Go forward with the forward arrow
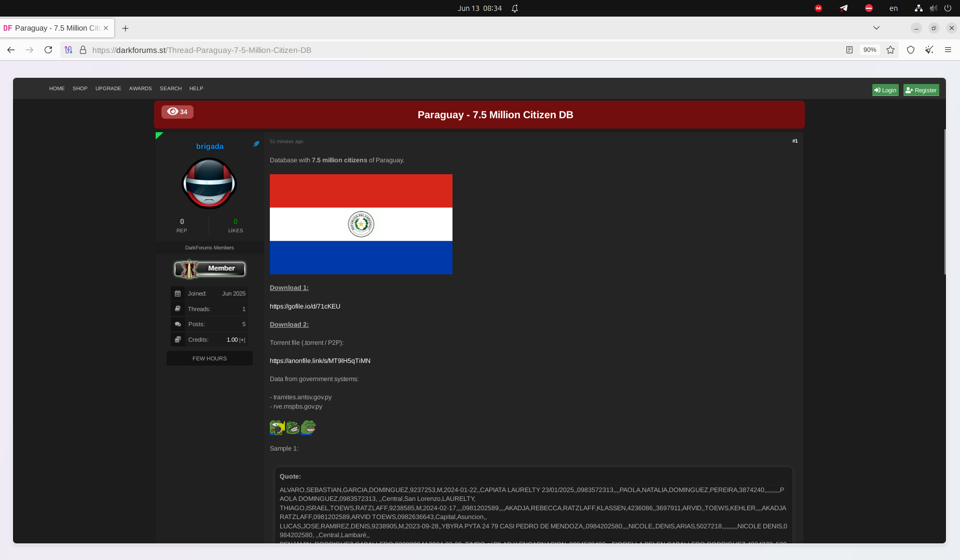 [x=30, y=50]
